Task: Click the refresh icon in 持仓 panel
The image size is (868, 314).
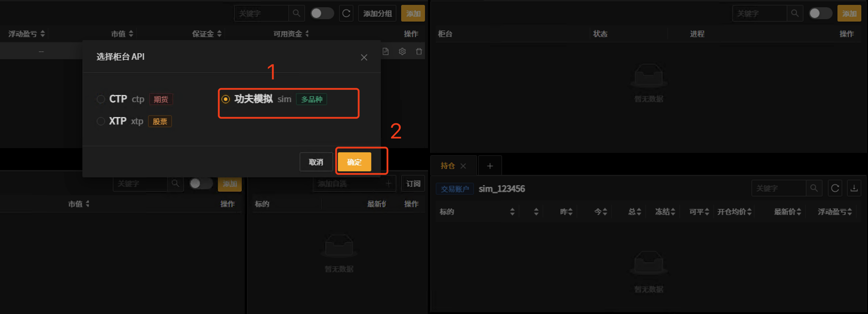Action: coord(835,188)
